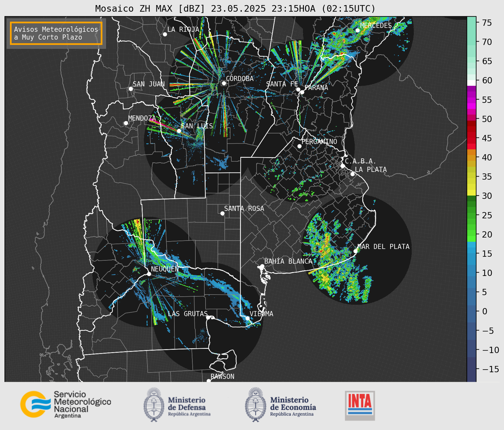Click the BAHÍA BLANCA city dot

tap(262, 266)
